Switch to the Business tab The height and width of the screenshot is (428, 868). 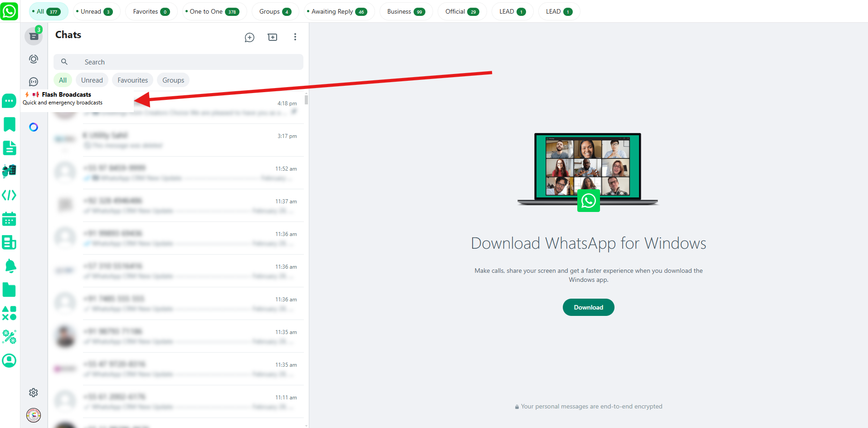click(405, 12)
